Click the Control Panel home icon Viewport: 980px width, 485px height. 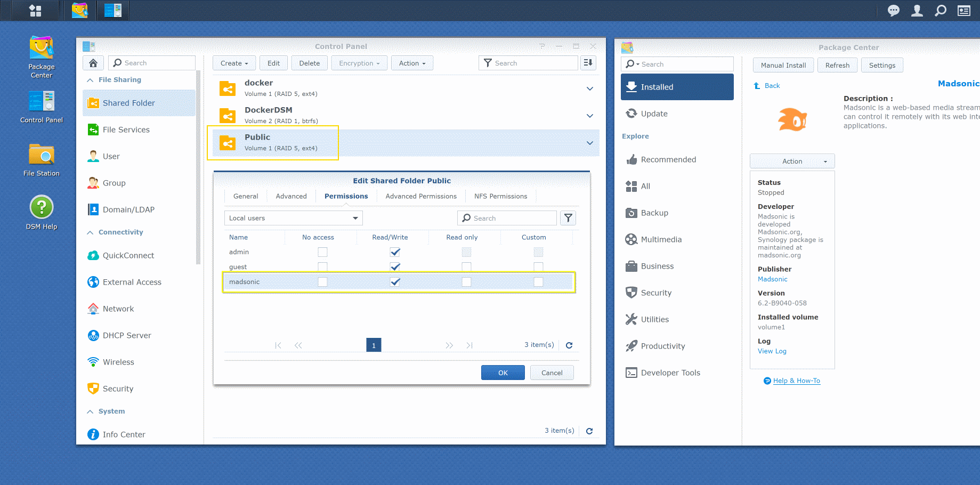pos(93,63)
